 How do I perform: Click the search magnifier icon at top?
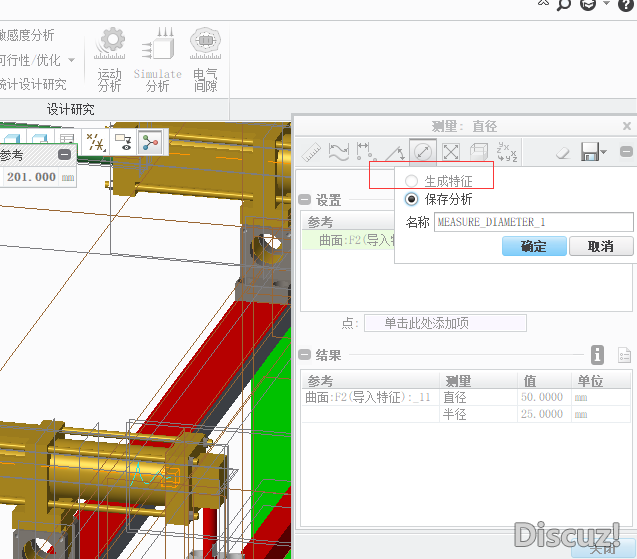(x=563, y=4)
